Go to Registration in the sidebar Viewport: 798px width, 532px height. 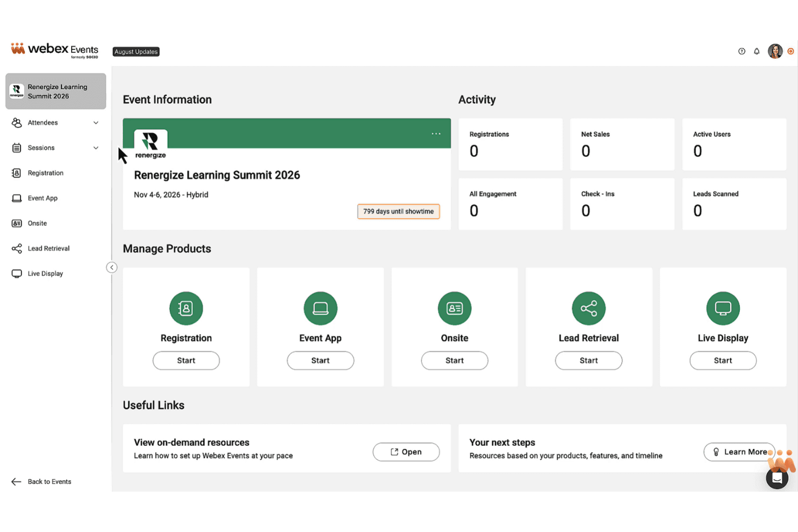click(45, 173)
